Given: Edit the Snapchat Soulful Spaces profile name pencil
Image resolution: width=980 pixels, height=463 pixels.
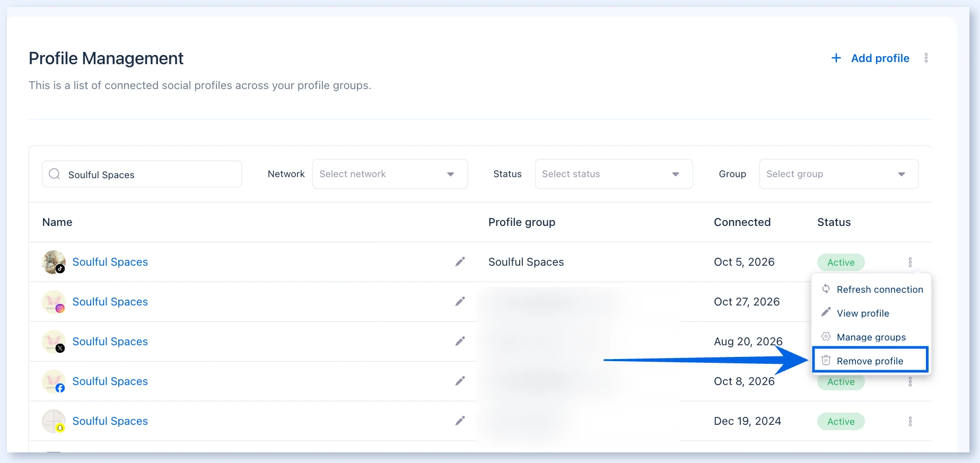Looking at the screenshot, I should pyautogui.click(x=460, y=421).
